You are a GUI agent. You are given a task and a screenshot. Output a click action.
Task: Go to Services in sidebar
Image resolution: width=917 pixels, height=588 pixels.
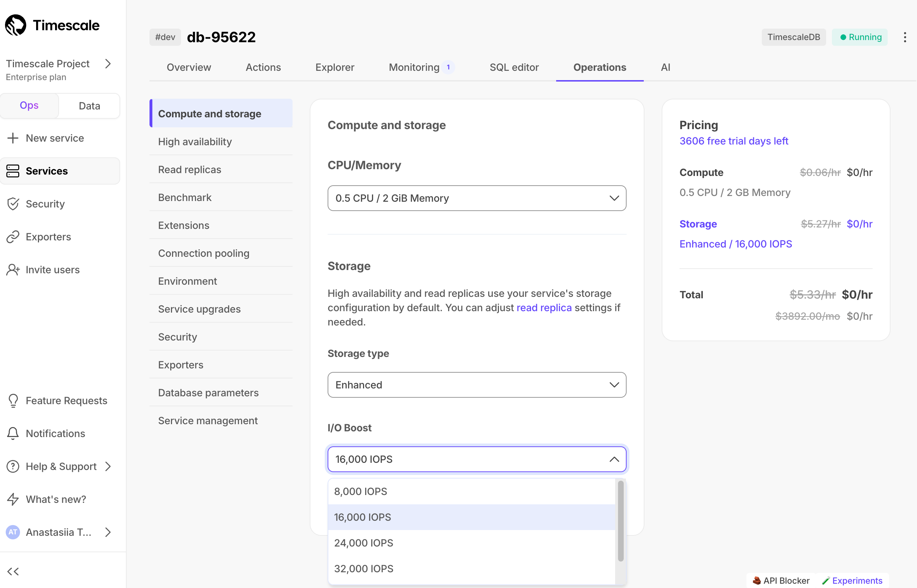60,171
